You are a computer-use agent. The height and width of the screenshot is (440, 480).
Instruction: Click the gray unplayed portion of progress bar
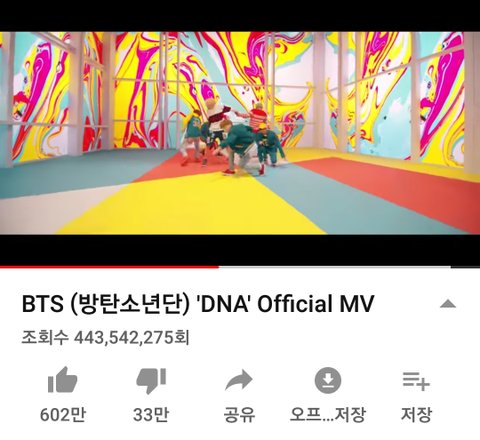(335, 267)
